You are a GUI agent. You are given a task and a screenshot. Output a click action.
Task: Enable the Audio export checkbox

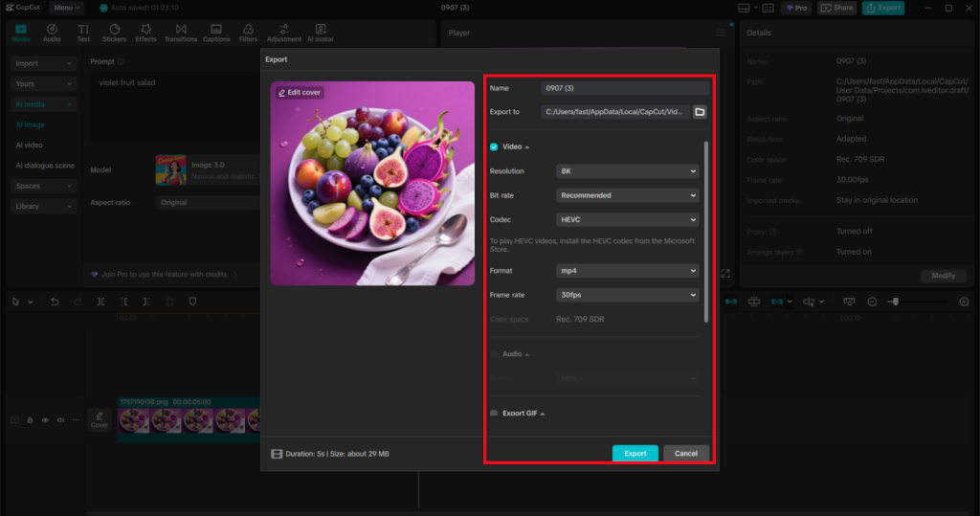(x=494, y=354)
